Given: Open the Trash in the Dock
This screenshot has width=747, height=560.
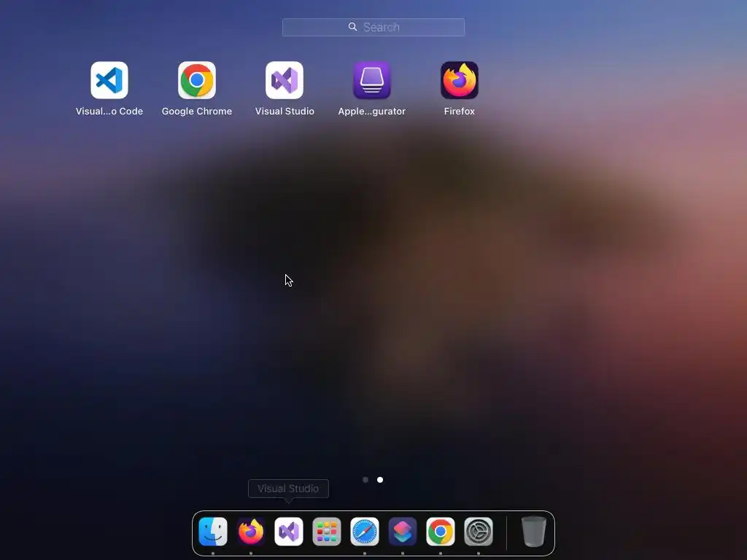Looking at the screenshot, I should tap(533, 532).
